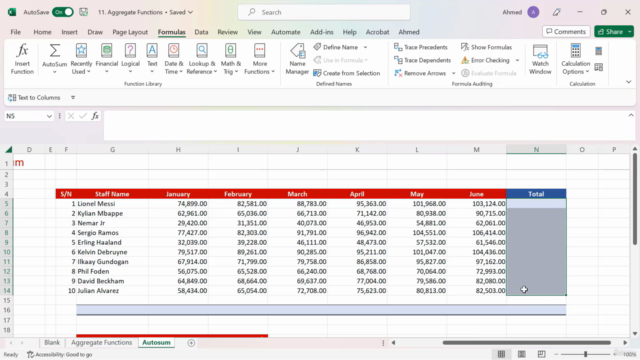Click the Calculate Sheet icon
This screenshot has width=640, height=360.
pos(598,67)
